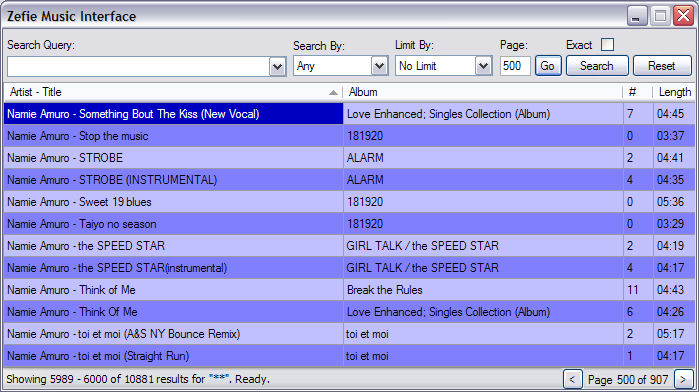Expand the Search By dropdown
The height and width of the screenshot is (392, 699).
coord(379,66)
